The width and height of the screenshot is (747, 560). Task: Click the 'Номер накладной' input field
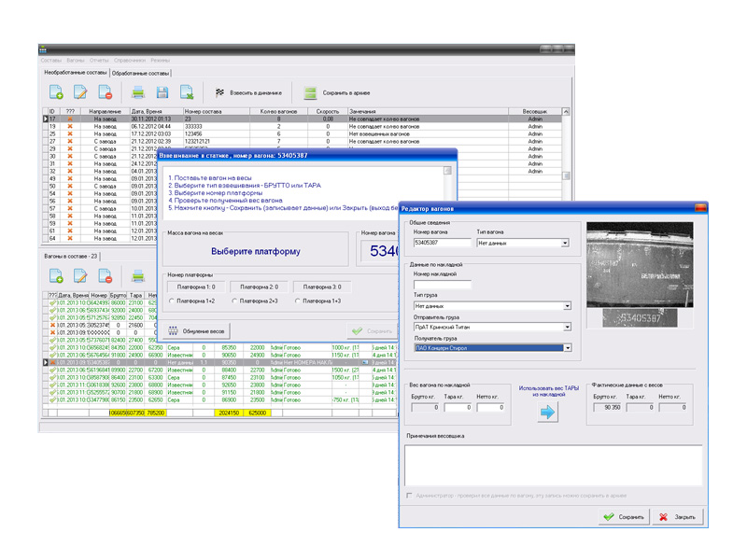point(443,285)
